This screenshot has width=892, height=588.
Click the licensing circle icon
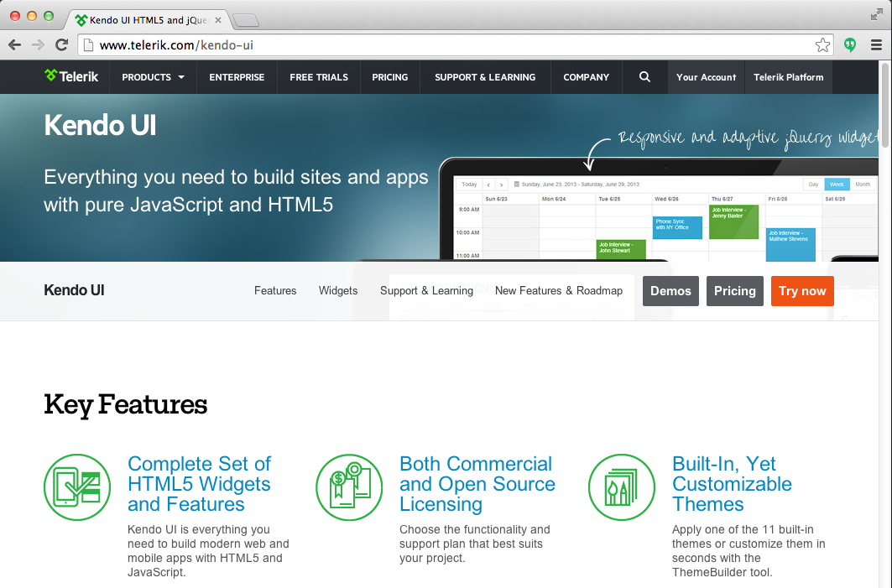(x=349, y=487)
